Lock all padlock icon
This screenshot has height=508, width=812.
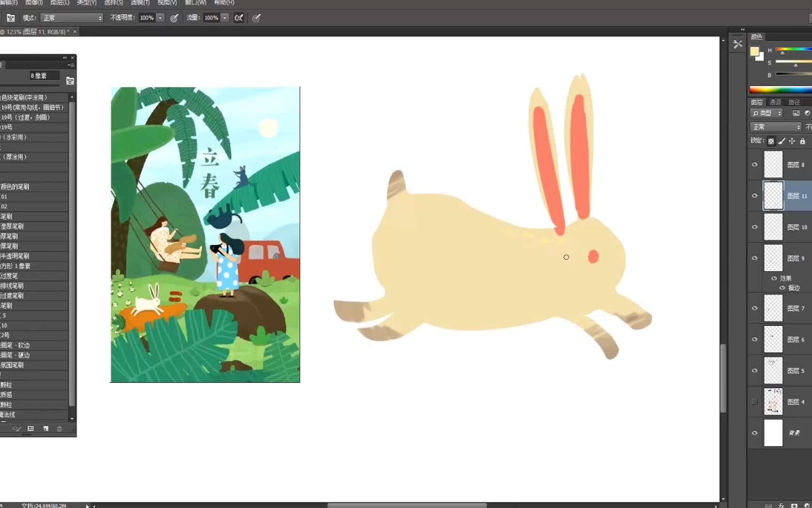(x=803, y=141)
